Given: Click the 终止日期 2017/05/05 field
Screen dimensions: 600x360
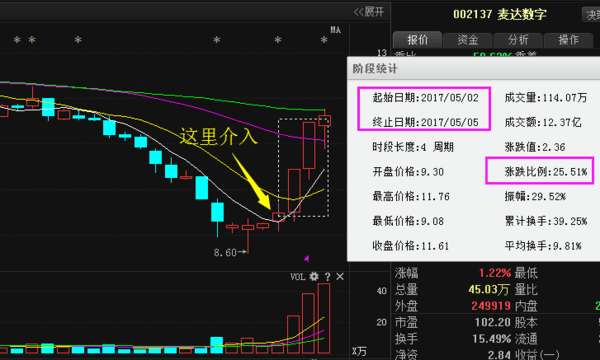Looking at the screenshot, I should pos(425,122).
